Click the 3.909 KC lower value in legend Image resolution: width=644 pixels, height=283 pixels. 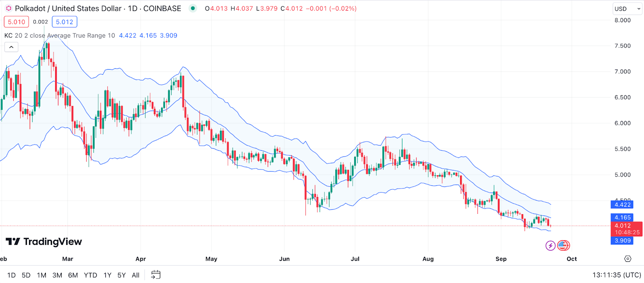pos(169,35)
